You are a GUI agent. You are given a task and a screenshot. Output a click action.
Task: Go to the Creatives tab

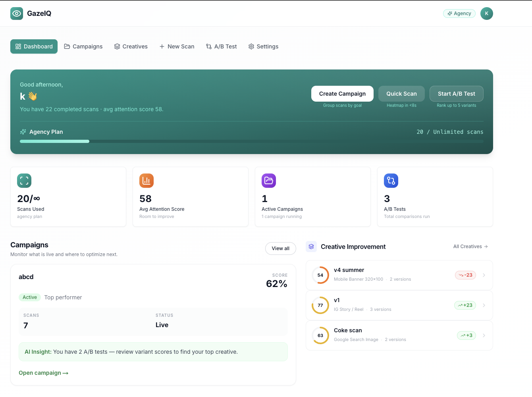coord(131,46)
